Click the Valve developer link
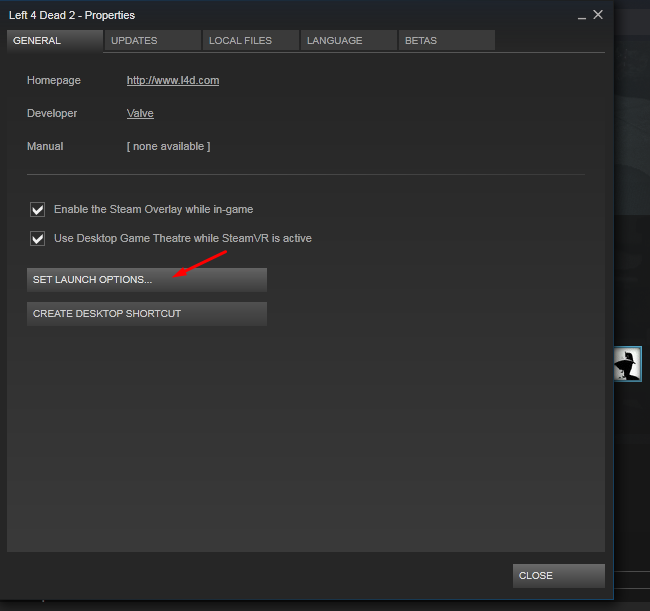The image size is (650, 611). tap(140, 113)
